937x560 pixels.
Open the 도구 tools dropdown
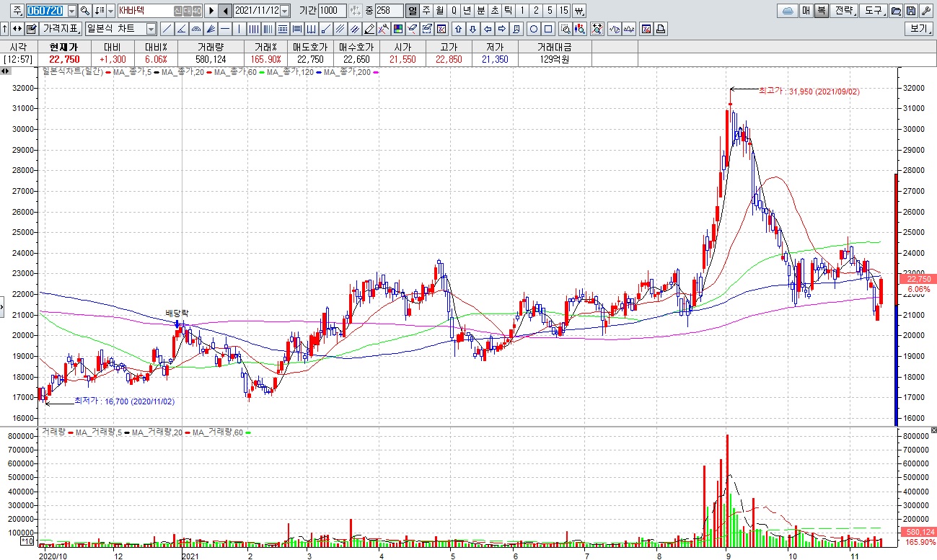click(874, 11)
